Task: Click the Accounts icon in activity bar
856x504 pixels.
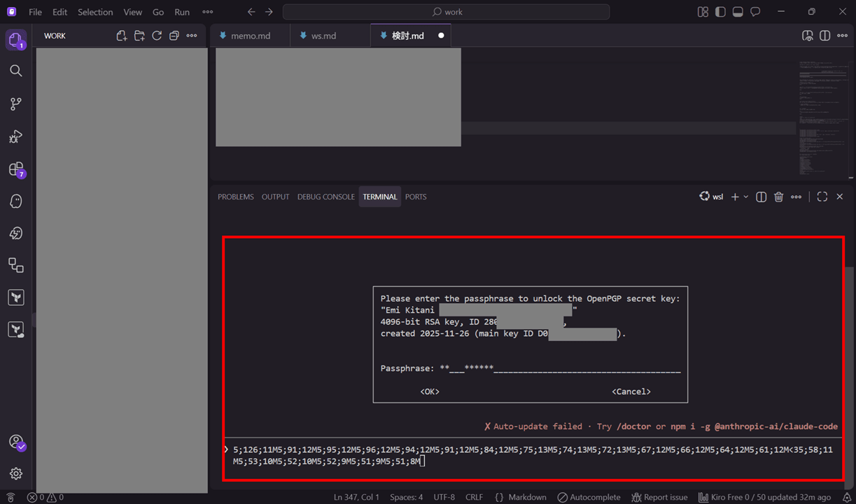Action: 15,442
